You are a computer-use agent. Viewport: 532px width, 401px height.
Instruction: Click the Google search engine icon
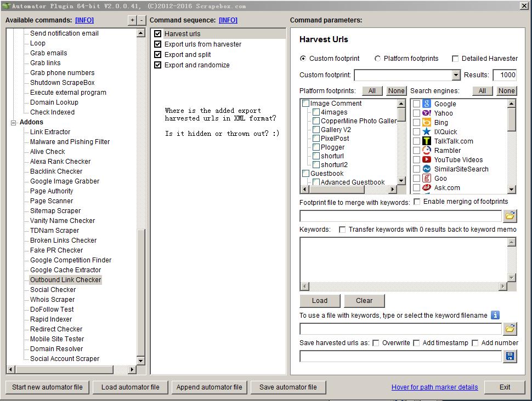pyautogui.click(x=427, y=104)
